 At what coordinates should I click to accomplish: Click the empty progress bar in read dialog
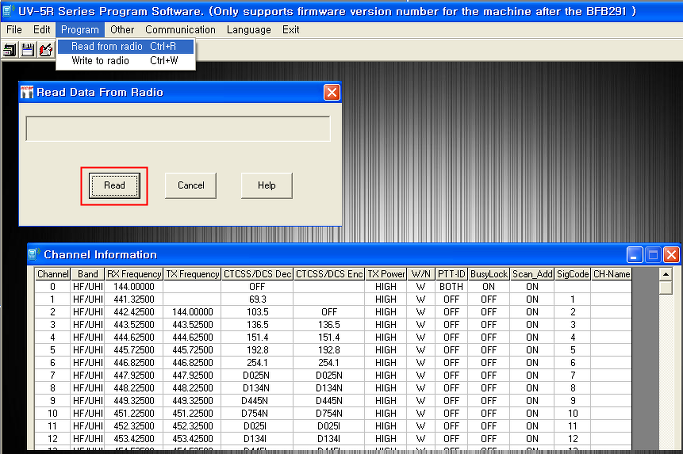click(x=178, y=129)
